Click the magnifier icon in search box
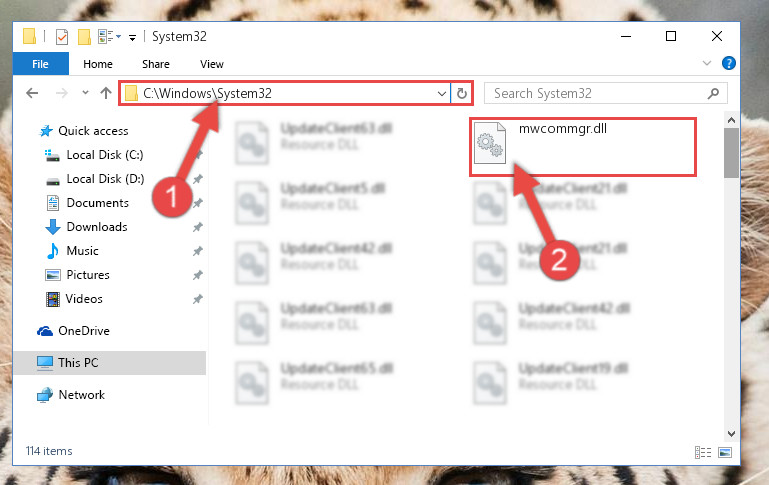Viewport: 769px width, 485px height. point(714,93)
